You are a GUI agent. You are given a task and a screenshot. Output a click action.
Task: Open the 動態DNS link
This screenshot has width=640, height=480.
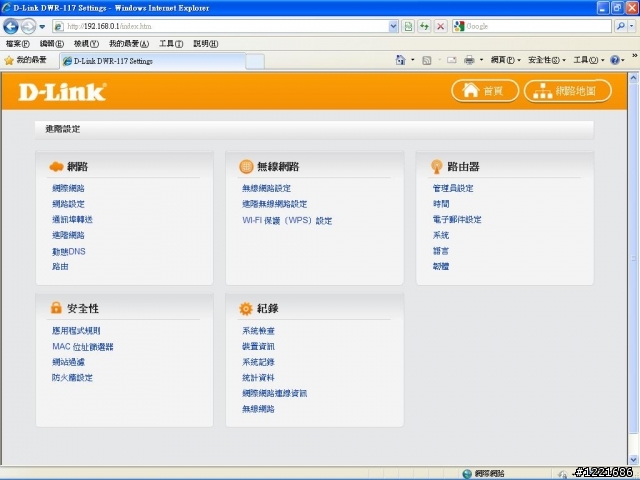[x=69, y=251]
